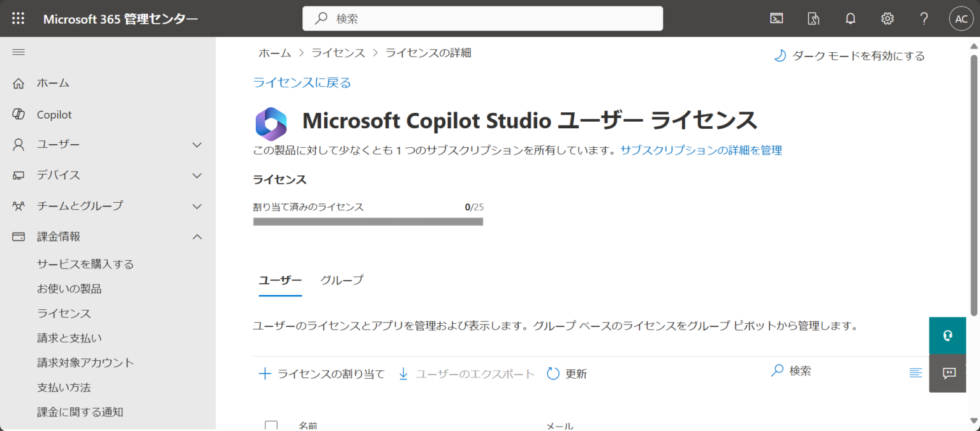Image resolution: width=980 pixels, height=431 pixels.
Task: Click the notifications bell icon
Action: [x=850, y=18]
